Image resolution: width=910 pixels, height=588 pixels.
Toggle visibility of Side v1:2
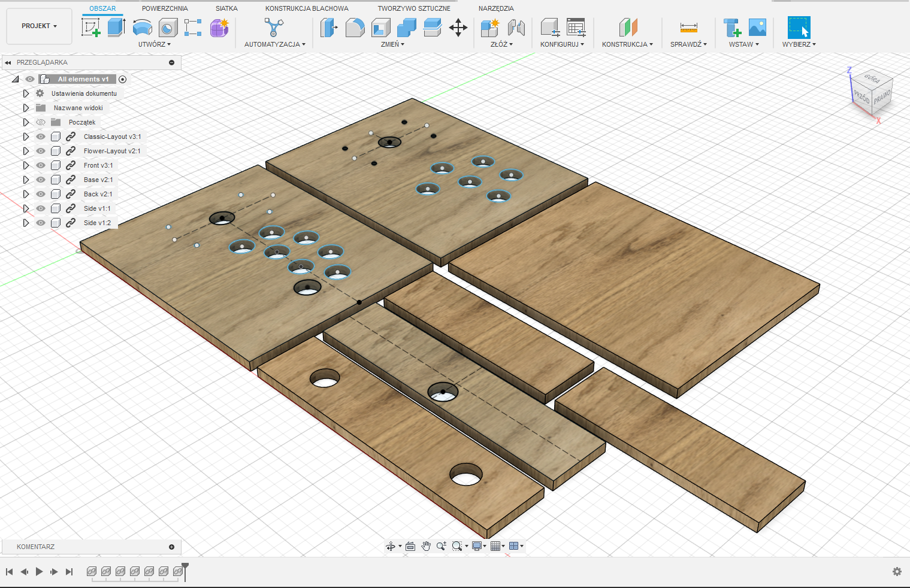pyautogui.click(x=41, y=223)
